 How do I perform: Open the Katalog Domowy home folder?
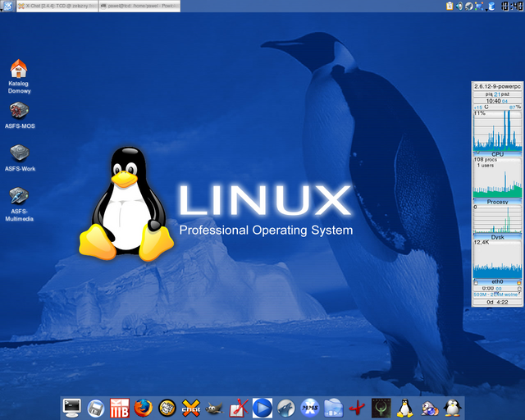click(x=19, y=76)
